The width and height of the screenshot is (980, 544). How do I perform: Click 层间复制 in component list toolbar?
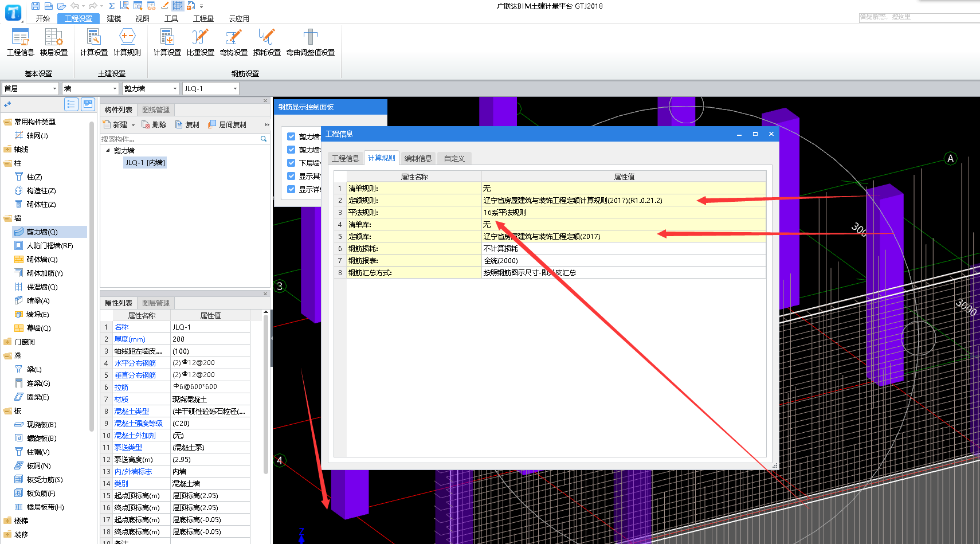[x=228, y=124]
